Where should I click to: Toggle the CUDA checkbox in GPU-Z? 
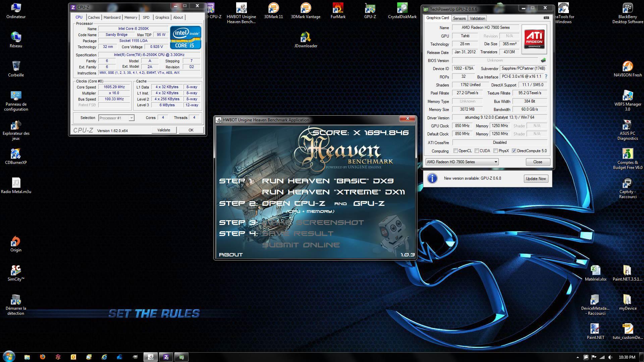click(477, 151)
